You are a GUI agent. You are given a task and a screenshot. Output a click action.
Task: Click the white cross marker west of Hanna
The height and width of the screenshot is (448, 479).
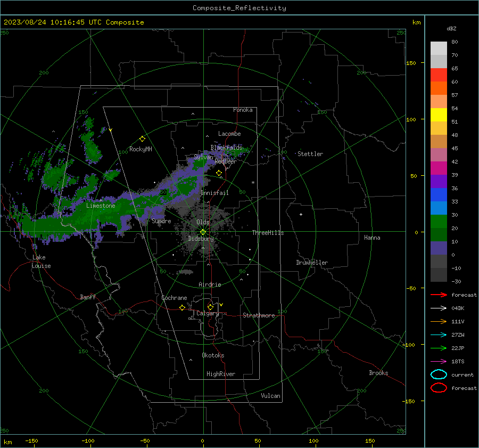(x=301, y=214)
